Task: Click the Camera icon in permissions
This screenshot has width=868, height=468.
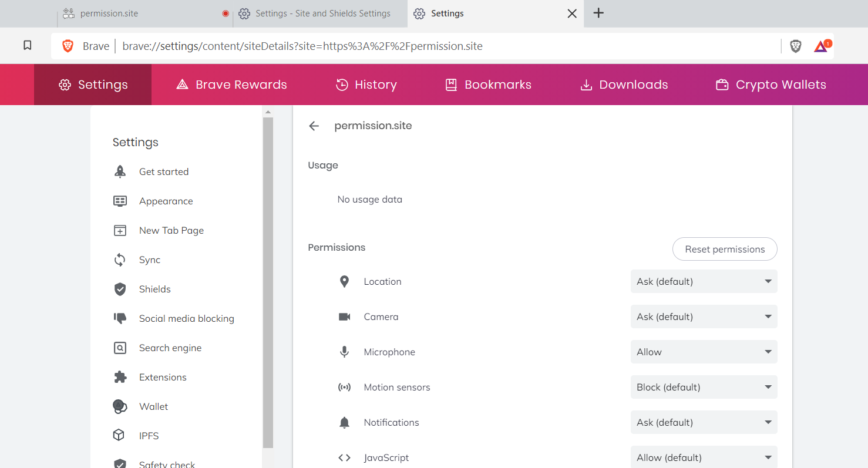Action: tap(345, 317)
